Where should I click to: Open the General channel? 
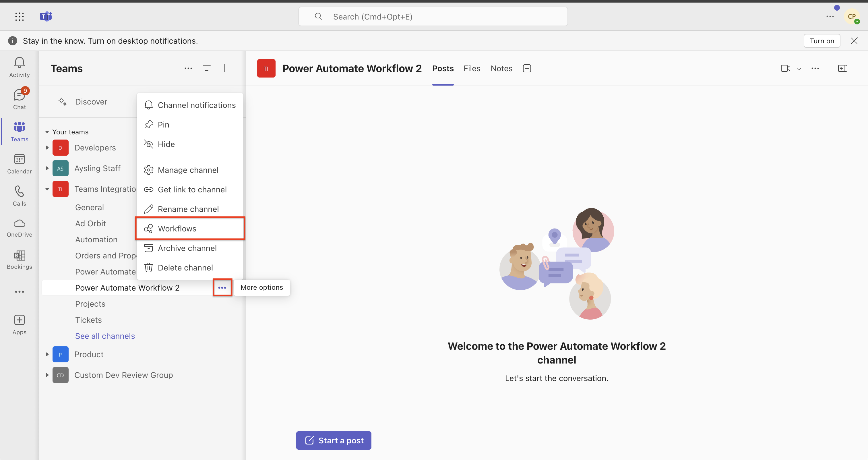(89, 207)
